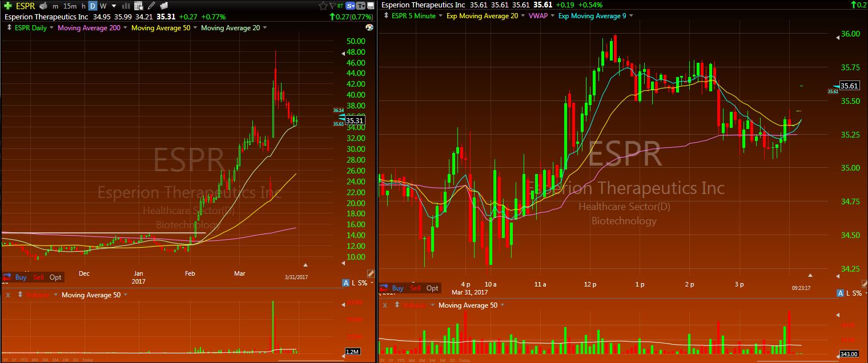Screen dimensions: 868x363
Task: Open Moving Average 50 dropdown in price pane
Action: pos(195,27)
